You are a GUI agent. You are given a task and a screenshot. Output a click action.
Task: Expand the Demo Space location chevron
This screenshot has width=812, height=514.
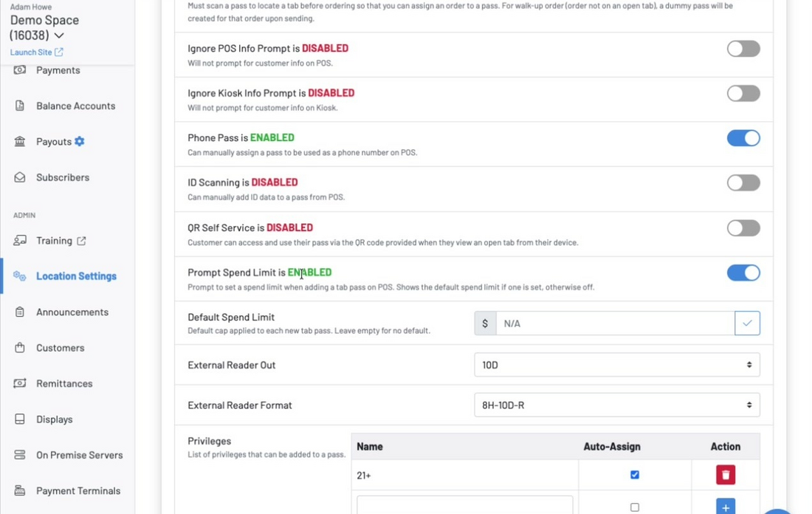tap(59, 35)
